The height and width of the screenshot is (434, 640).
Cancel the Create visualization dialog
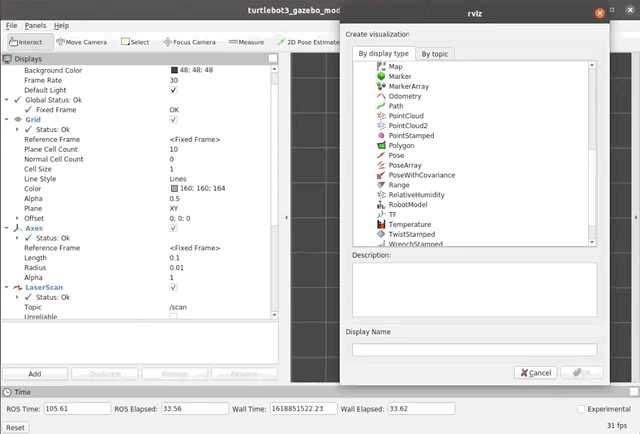(535, 372)
